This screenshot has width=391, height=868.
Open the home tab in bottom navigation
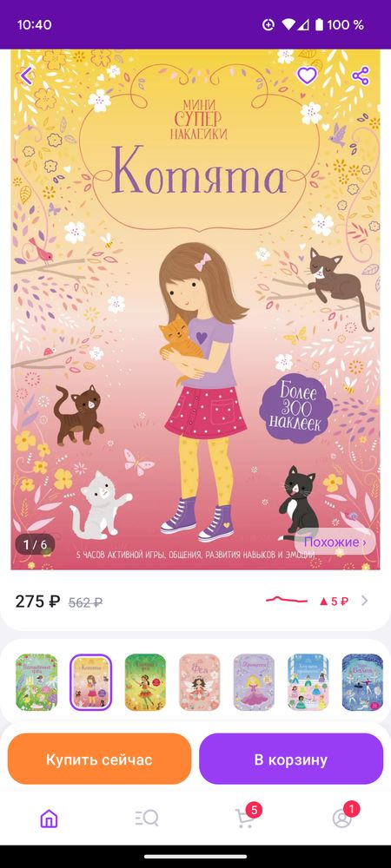click(50, 819)
